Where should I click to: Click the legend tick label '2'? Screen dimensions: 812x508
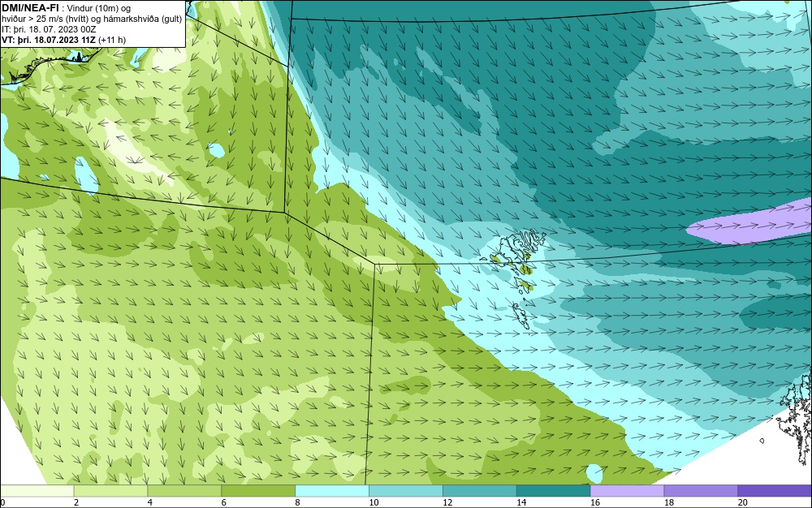pos(76,502)
